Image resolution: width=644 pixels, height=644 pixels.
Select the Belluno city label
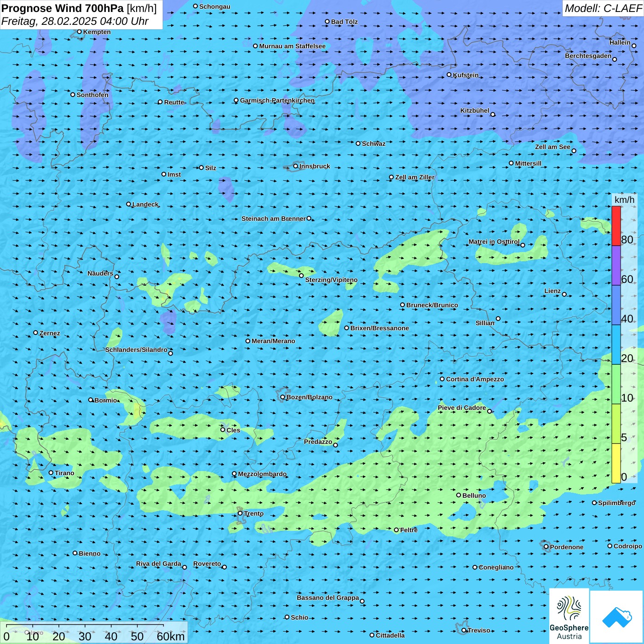[474, 495]
